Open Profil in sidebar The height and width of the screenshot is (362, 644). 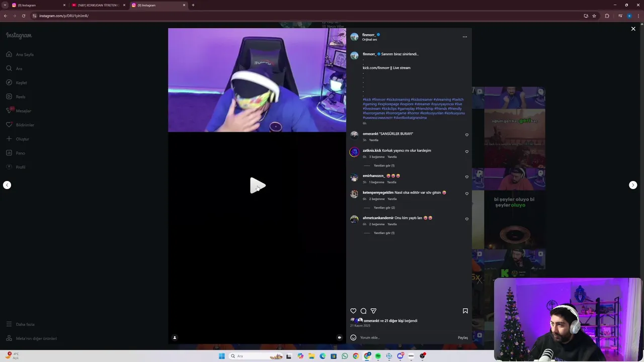pos(16,167)
